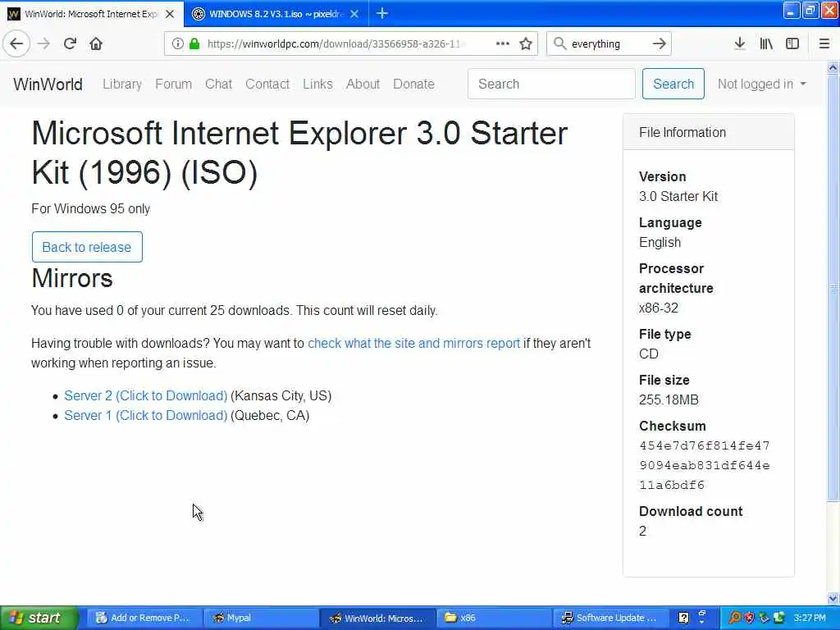Focus the WinWorld site Search field
840x630 pixels.
(x=551, y=84)
